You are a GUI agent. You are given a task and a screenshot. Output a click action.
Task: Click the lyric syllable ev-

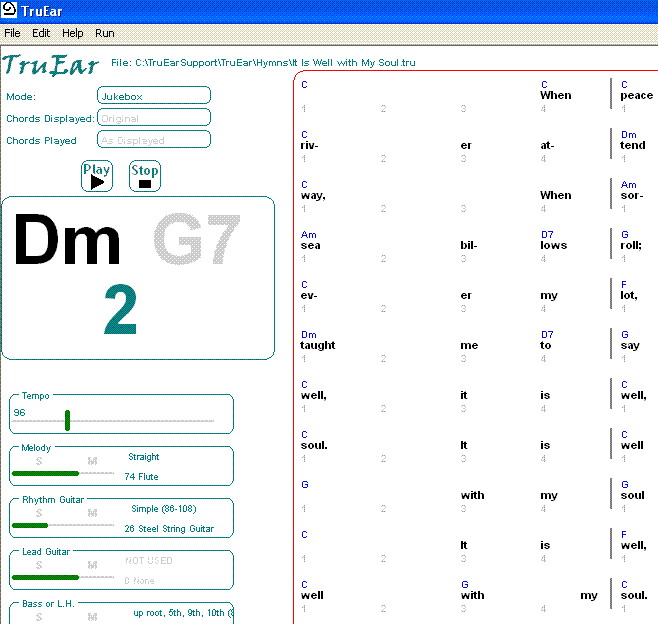pos(309,295)
